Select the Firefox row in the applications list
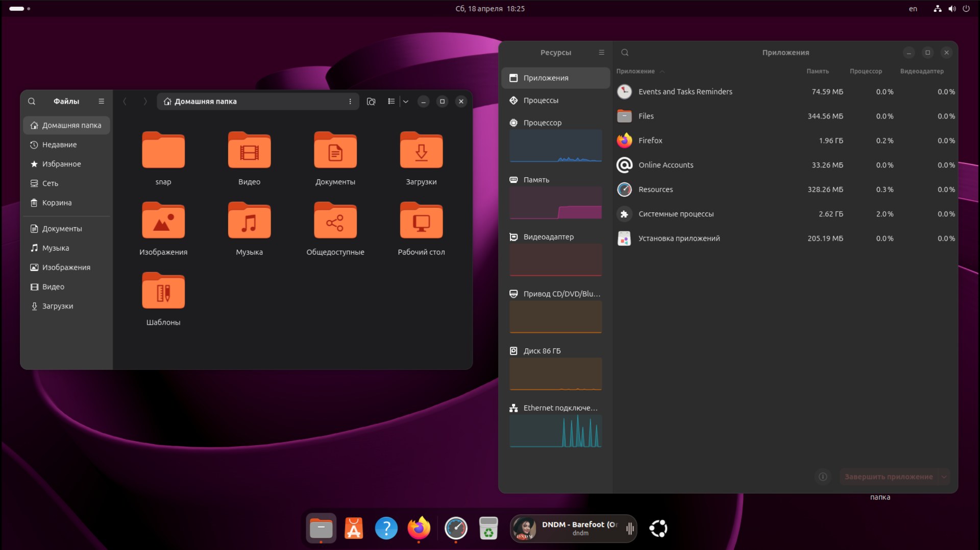Viewport: 980px width, 550px height. click(715, 140)
